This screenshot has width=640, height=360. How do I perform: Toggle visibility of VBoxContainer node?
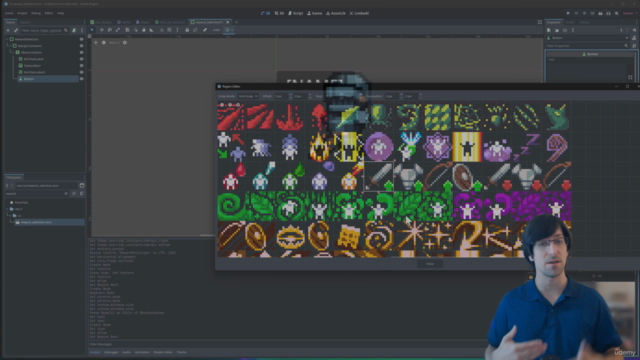coord(82,52)
